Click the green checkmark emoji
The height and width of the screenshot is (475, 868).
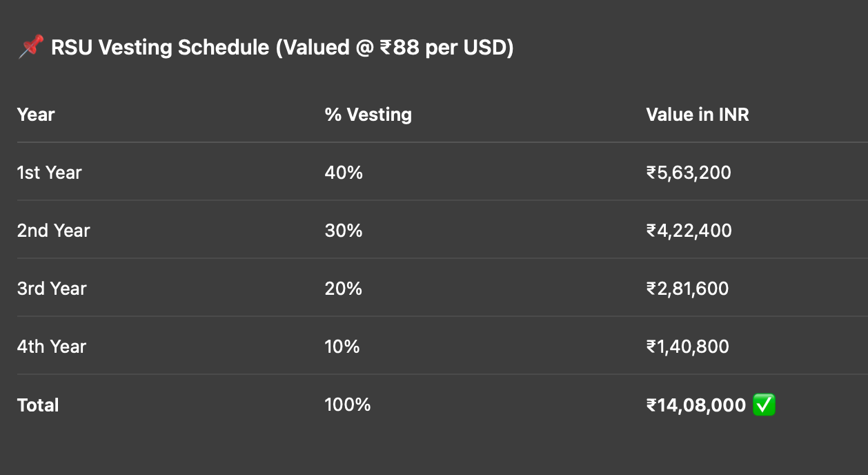pyautogui.click(x=764, y=405)
